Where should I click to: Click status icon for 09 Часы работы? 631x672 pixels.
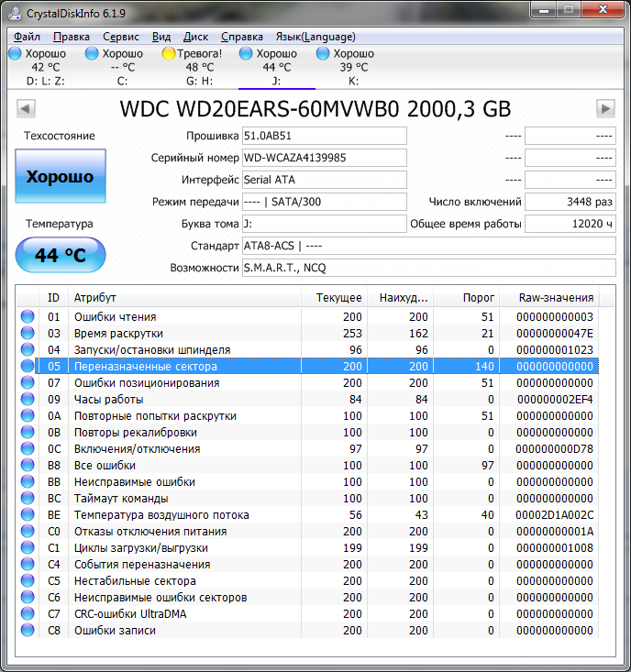coord(28,399)
